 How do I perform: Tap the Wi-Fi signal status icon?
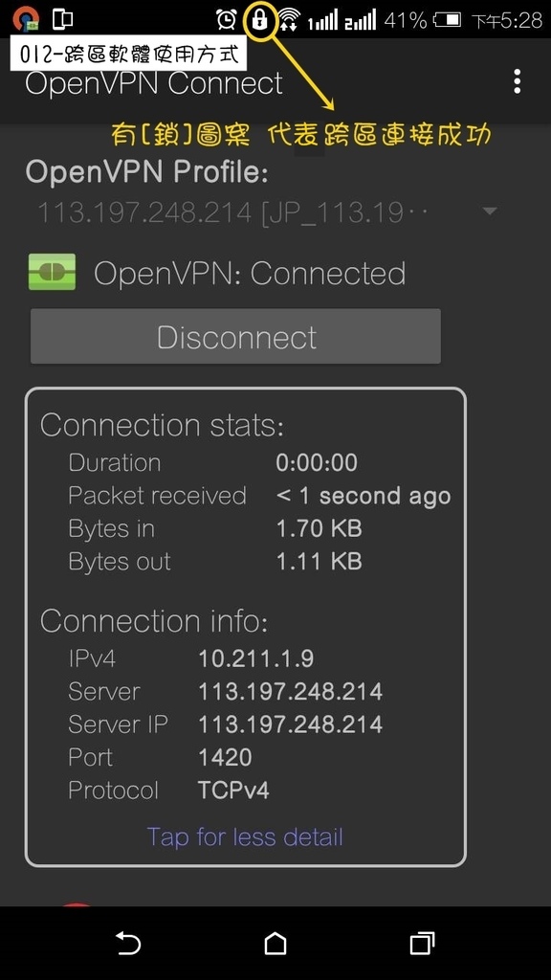(x=289, y=20)
